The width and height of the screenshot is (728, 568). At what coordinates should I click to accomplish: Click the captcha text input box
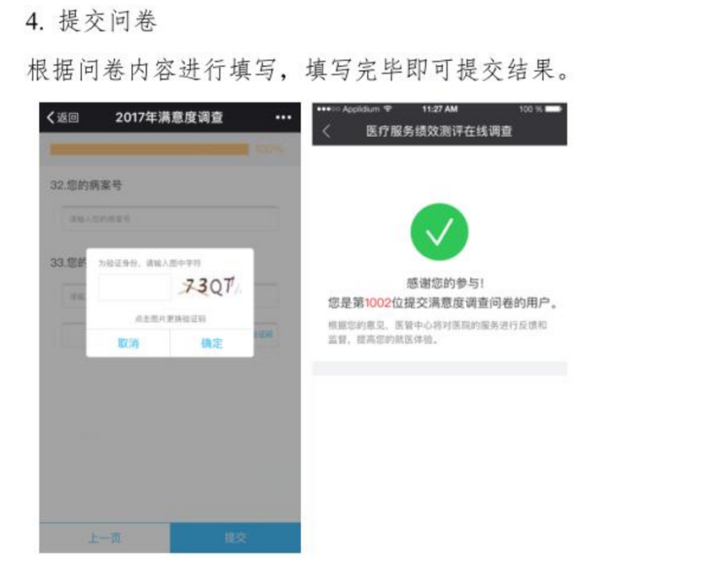point(134,287)
